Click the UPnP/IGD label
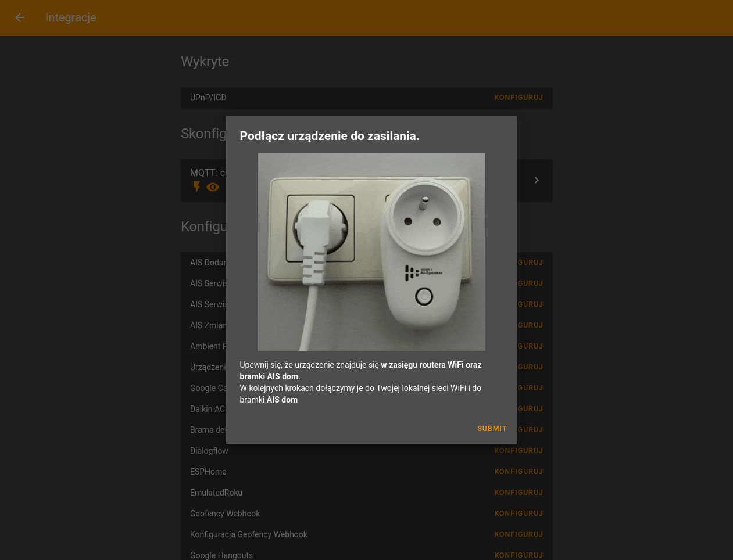Image resolution: width=733 pixels, height=560 pixels. [208, 98]
